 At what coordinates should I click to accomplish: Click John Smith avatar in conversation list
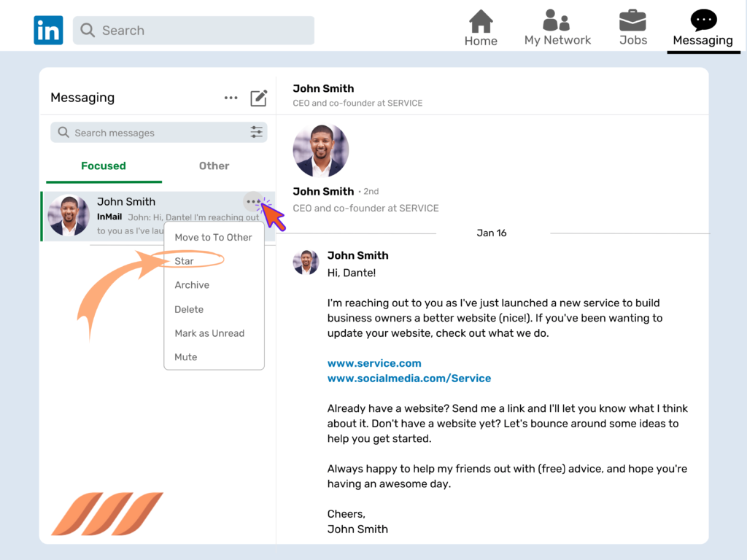pos(69,215)
